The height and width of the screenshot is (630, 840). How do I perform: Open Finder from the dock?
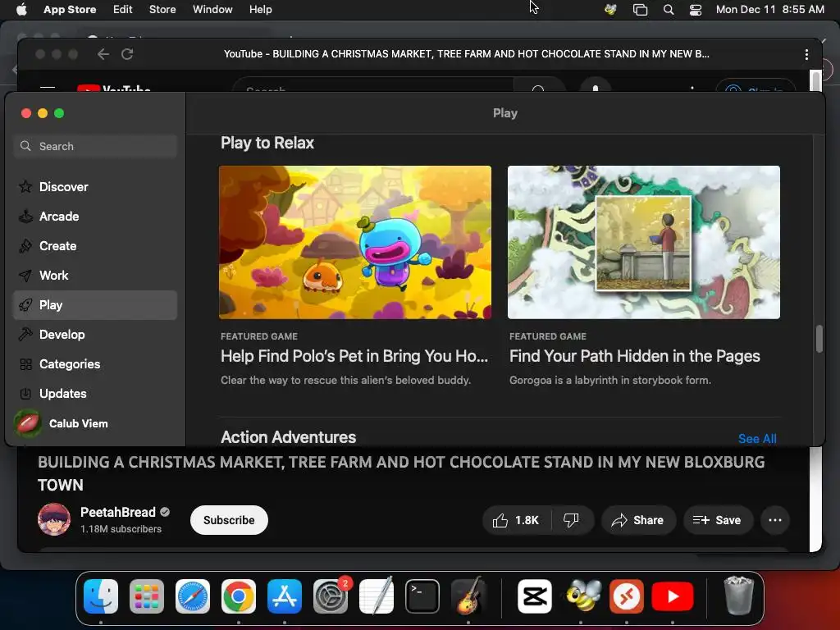pos(101,596)
